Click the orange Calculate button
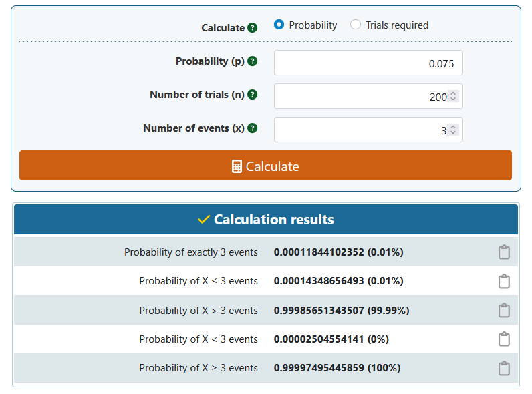This screenshot has height=394, width=532. (265, 166)
